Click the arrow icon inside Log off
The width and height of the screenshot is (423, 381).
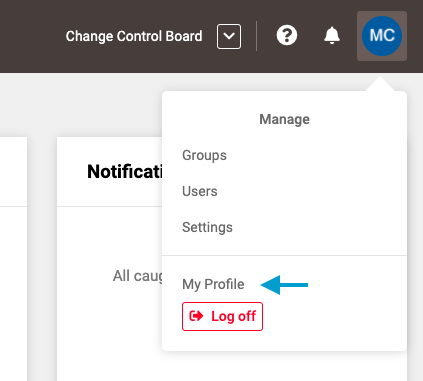point(196,316)
